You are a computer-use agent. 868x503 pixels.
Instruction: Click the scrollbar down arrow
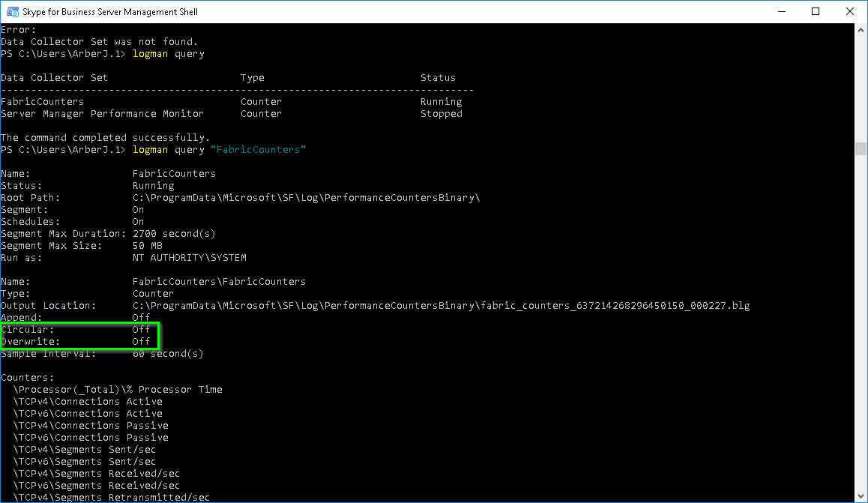pyautogui.click(x=861, y=496)
